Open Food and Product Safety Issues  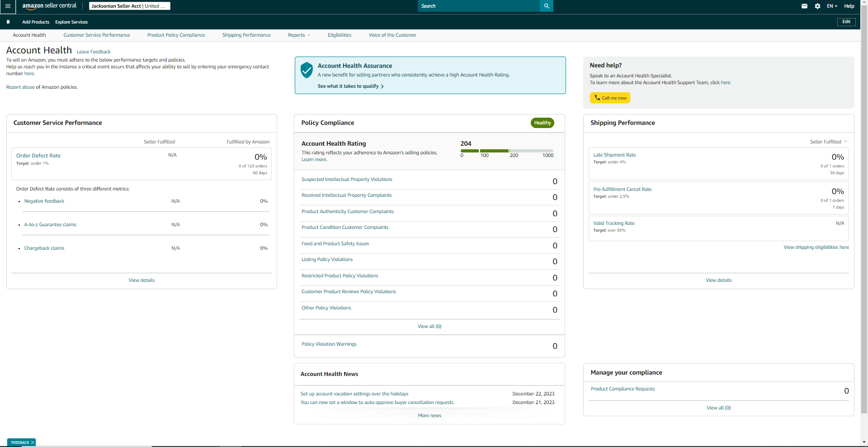[335, 243]
